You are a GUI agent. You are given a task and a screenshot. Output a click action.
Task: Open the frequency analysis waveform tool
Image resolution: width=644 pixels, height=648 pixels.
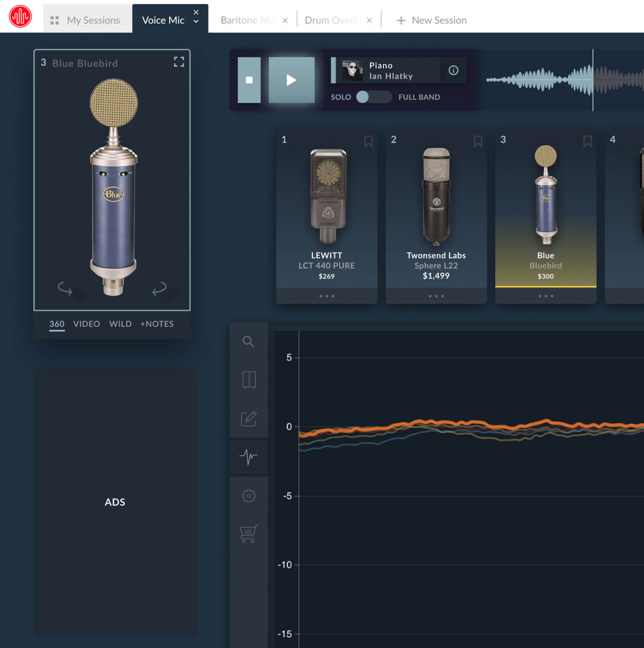pos(249,457)
